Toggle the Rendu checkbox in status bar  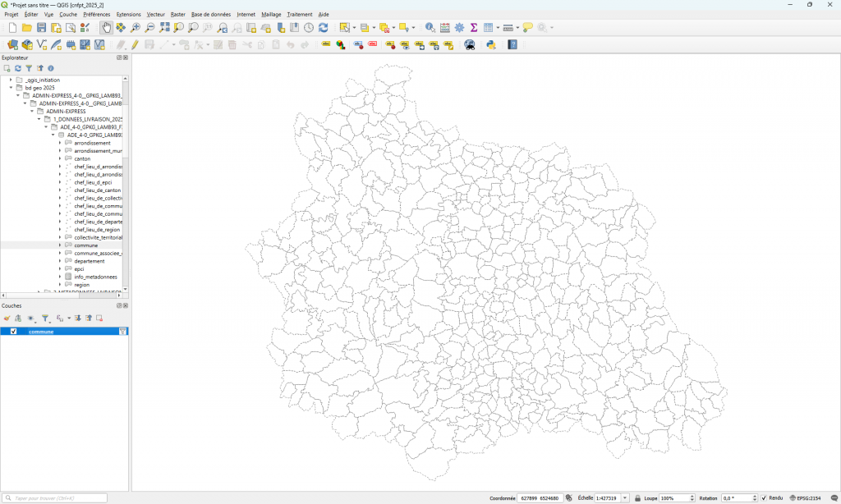tap(764, 498)
